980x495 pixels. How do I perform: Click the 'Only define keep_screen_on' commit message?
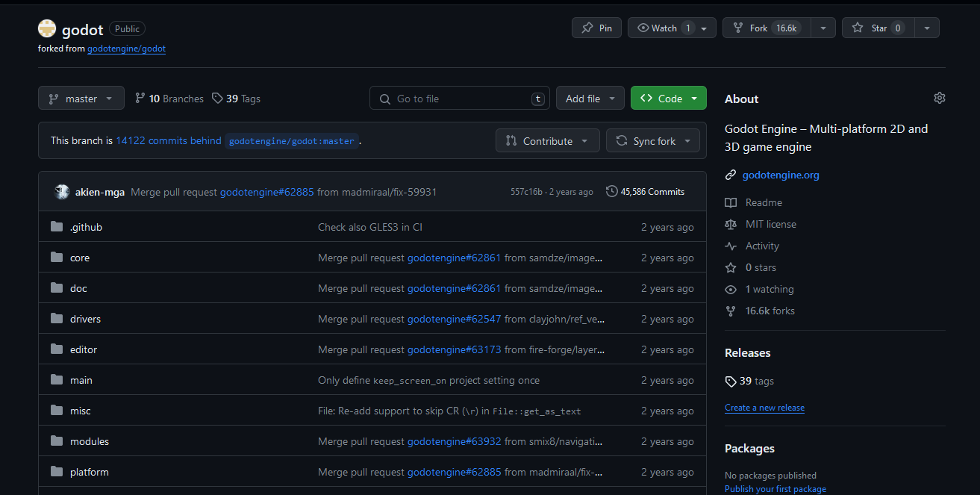pyautogui.click(x=428, y=380)
